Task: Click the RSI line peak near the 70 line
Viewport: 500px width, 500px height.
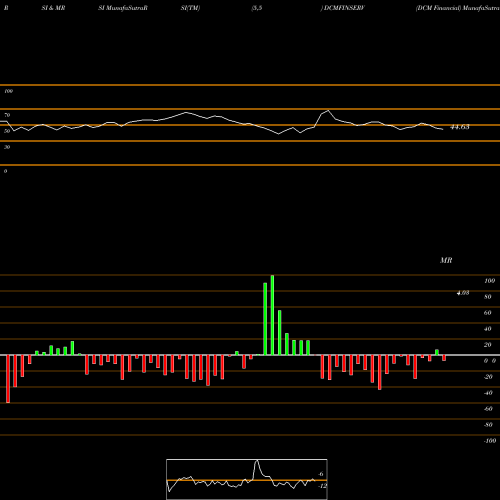Action: point(328,110)
